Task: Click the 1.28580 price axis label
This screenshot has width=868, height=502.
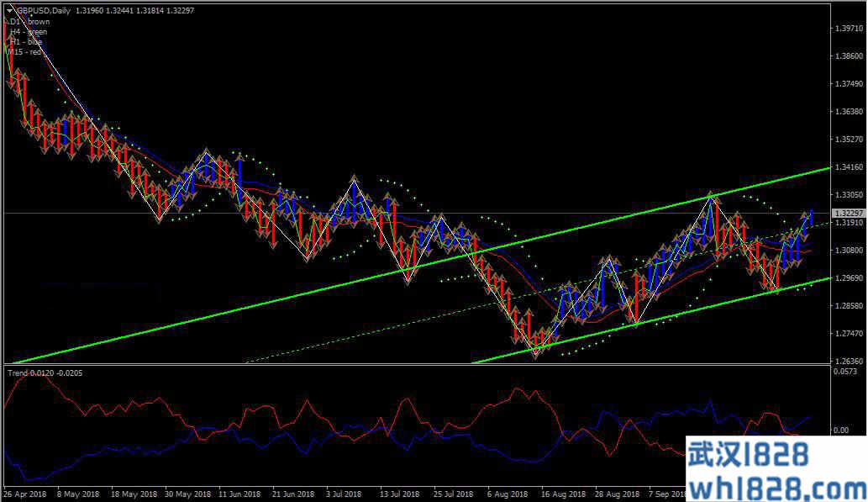Action: coord(850,305)
